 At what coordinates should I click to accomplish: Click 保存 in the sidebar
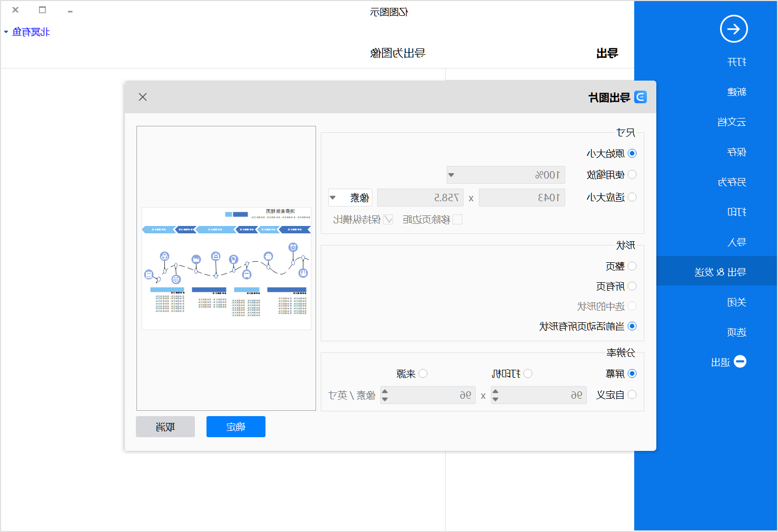736,152
